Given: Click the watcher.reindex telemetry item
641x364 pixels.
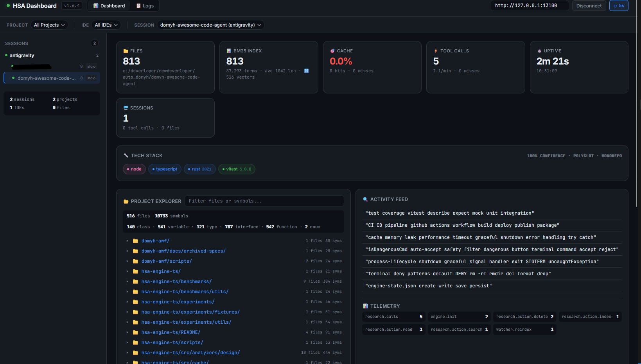Looking at the screenshot, I should point(525,330).
